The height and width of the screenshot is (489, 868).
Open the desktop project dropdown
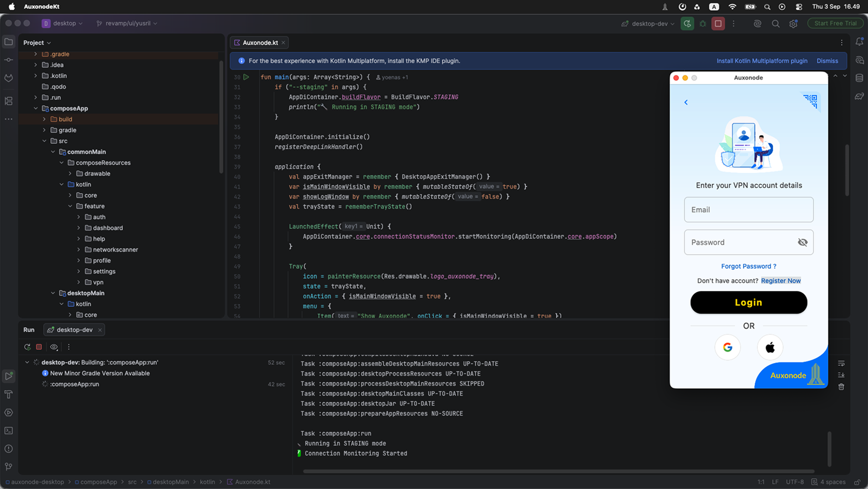(x=62, y=23)
